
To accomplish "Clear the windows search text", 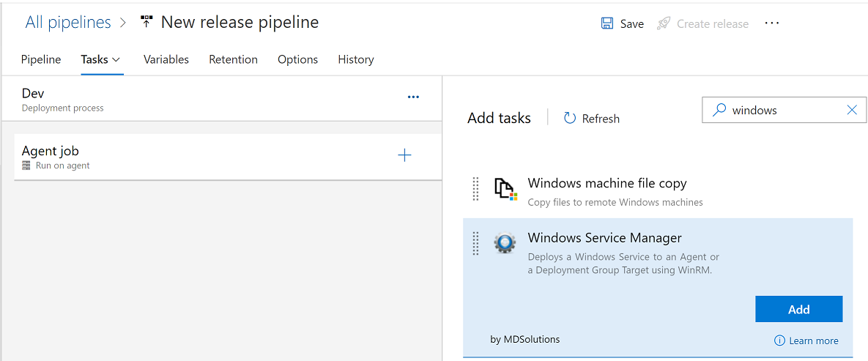I will [x=852, y=110].
